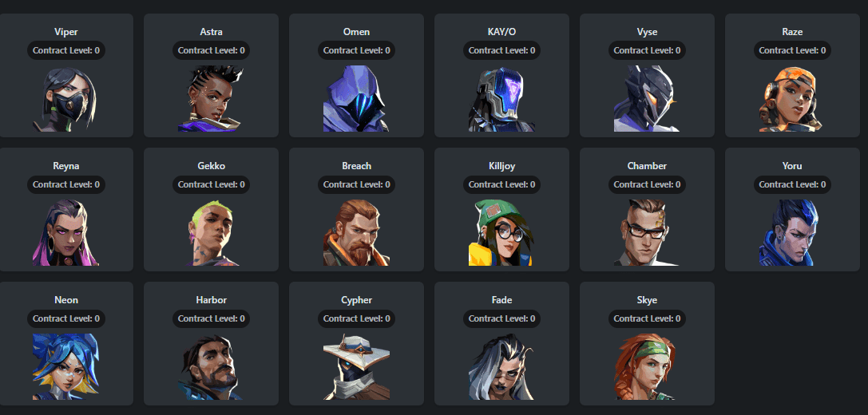868x415 pixels.
Task: Click Reyna's agent portrait
Action: click(65, 232)
